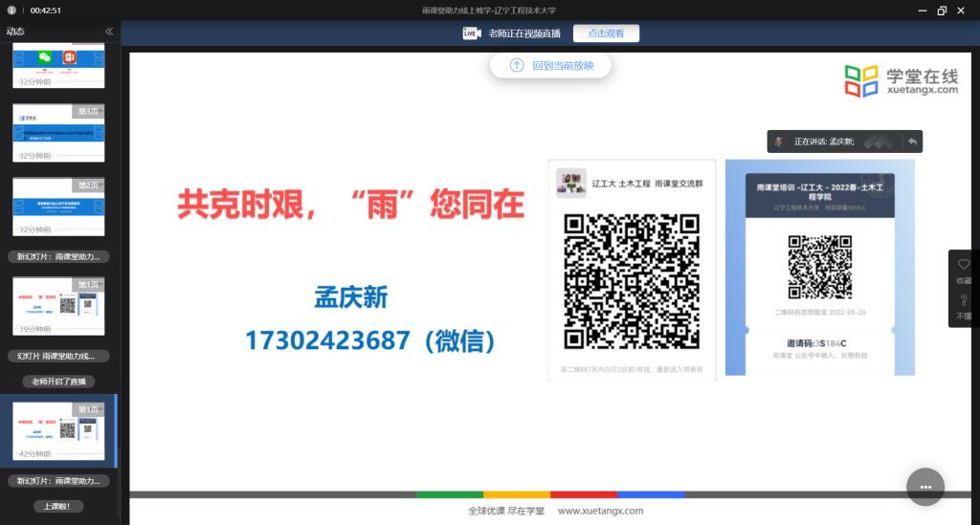Click the 老师正在视频直播 label
Image resolution: width=980 pixels, height=525 pixels.
(524, 33)
